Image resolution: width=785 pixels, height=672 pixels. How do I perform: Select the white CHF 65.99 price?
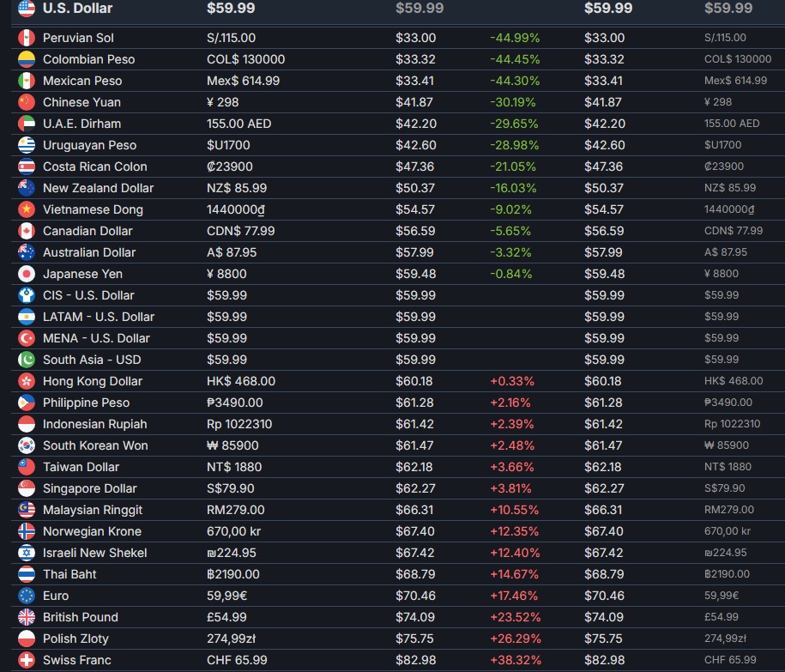coord(237,660)
